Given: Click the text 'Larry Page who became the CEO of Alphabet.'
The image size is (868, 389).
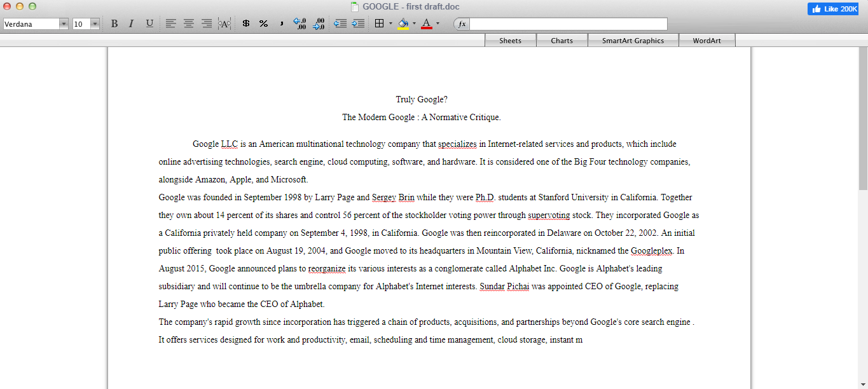Looking at the screenshot, I should pyautogui.click(x=242, y=304).
